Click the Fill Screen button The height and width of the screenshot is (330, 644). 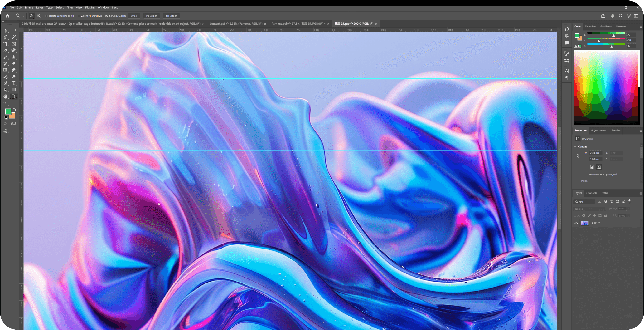172,16
